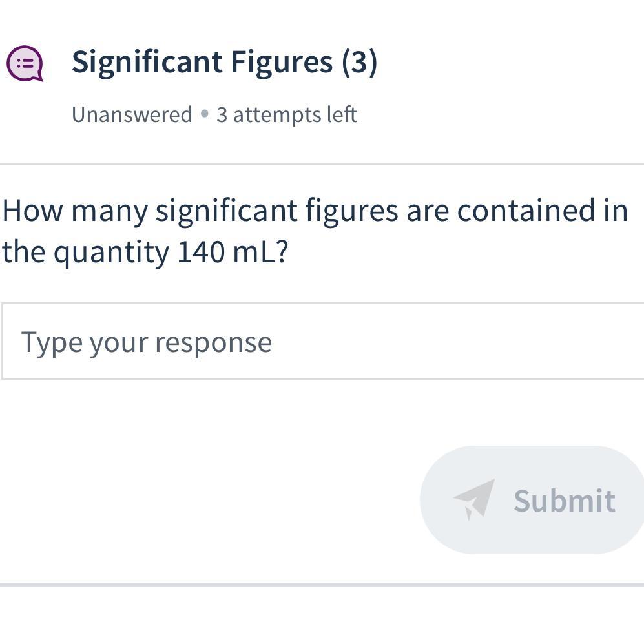Viewport: 644px width, 644px height.
Task: Click the list symbol inside the purple bubble
Action: [25, 63]
